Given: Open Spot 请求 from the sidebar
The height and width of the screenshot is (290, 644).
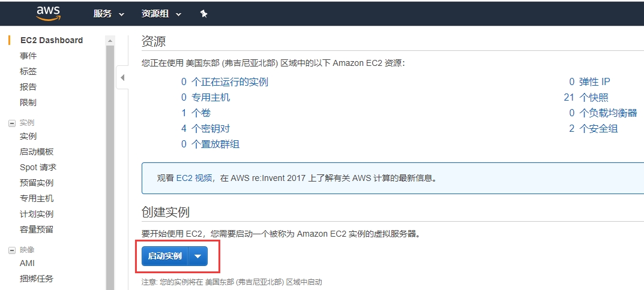Looking at the screenshot, I should [x=38, y=167].
